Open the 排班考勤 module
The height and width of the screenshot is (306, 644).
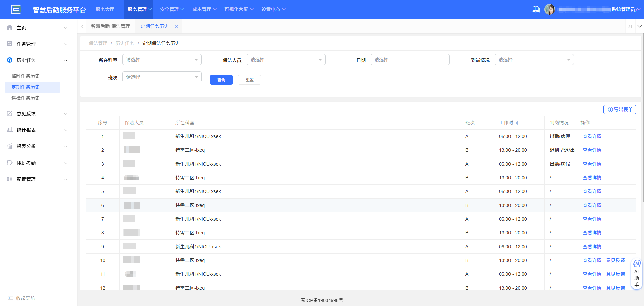click(x=26, y=163)
